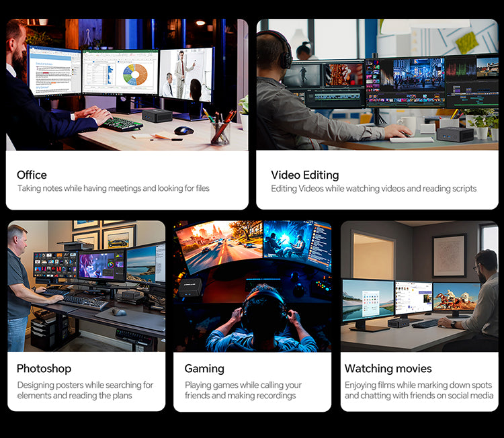Click the presenter video call monitor in Office

[187, 75]
